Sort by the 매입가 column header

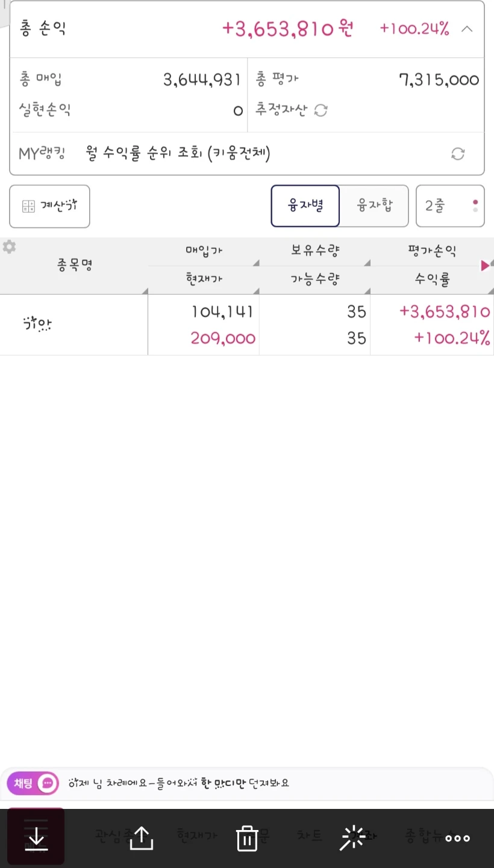[x=204, y=251]
